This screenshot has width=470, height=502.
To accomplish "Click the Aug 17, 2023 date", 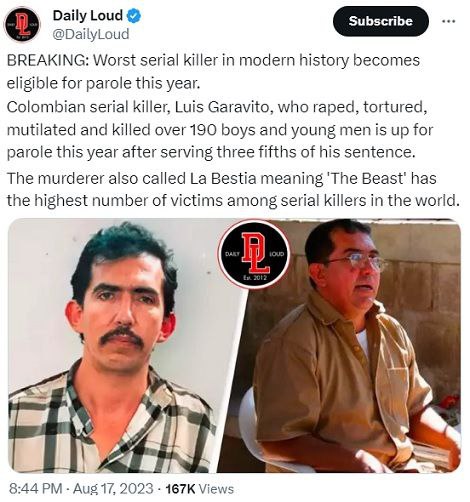I will (113, 489).
